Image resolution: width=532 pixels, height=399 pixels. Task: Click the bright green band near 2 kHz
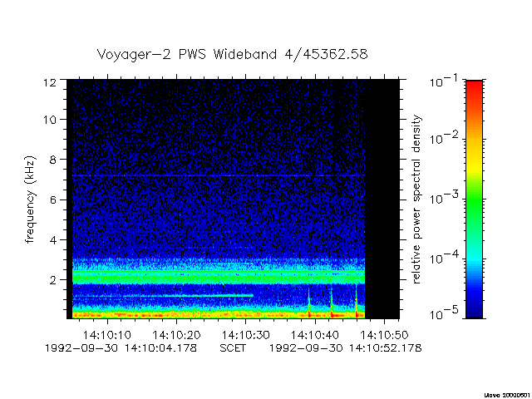219,277
